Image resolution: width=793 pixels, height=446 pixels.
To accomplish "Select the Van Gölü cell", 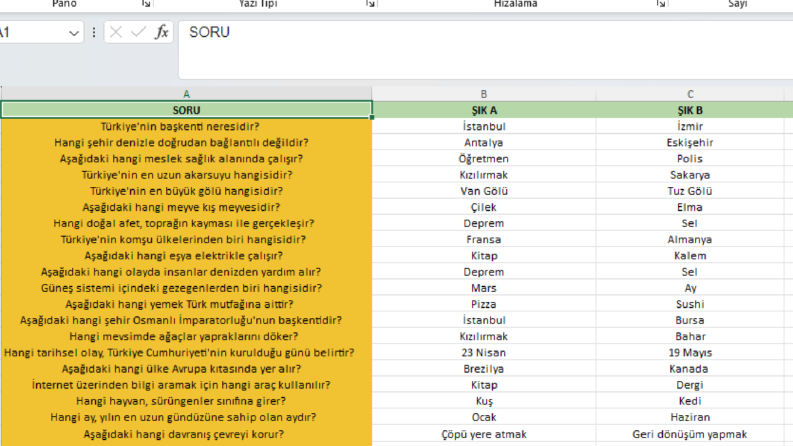I will 484,191.
